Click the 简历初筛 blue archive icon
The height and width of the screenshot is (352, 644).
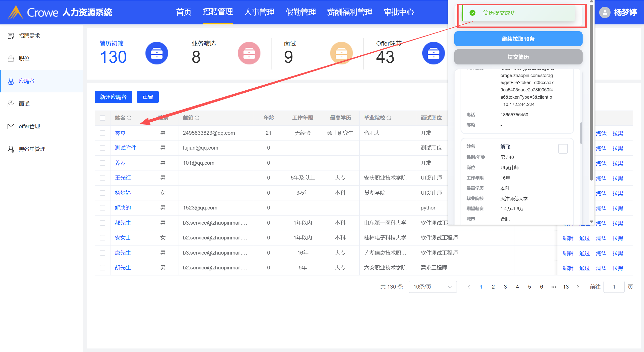[157, 53]
